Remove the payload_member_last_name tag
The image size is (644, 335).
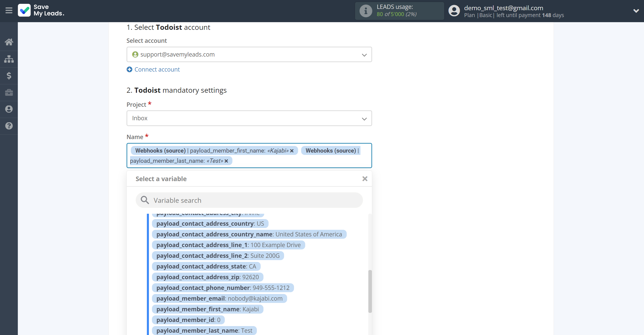point(226,161)
